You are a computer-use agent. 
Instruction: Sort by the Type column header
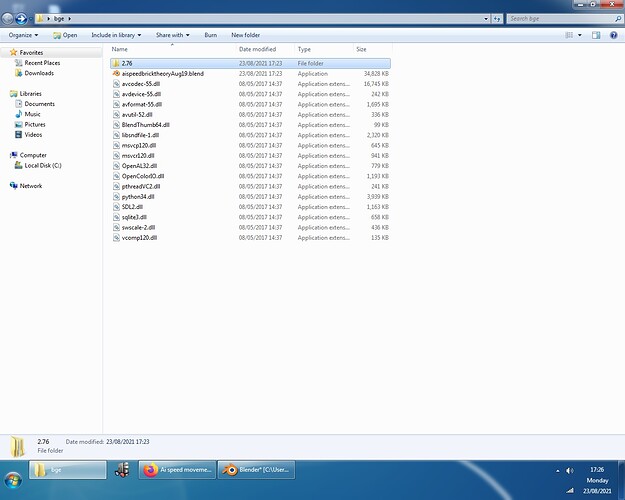[324, 49]
